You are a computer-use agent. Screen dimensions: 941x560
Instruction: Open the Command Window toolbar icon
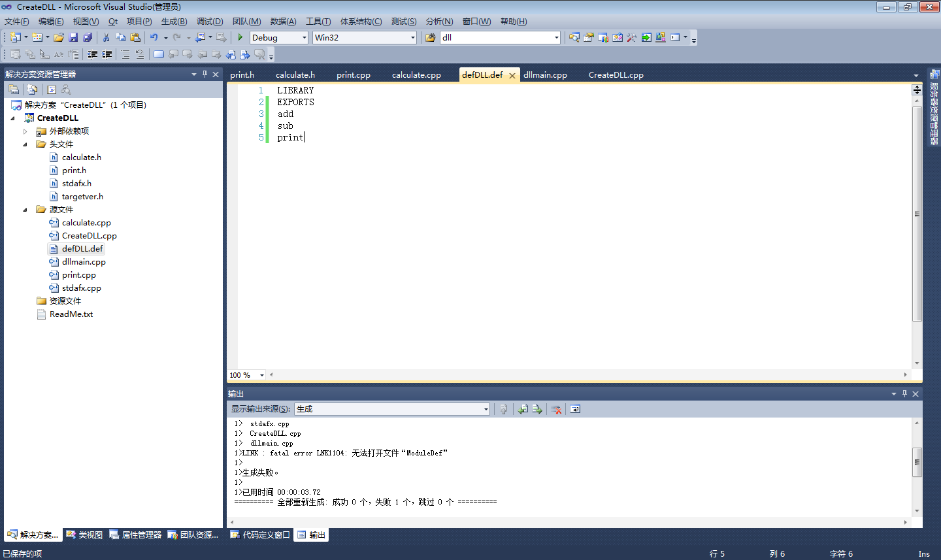click(x=675, y=37)
